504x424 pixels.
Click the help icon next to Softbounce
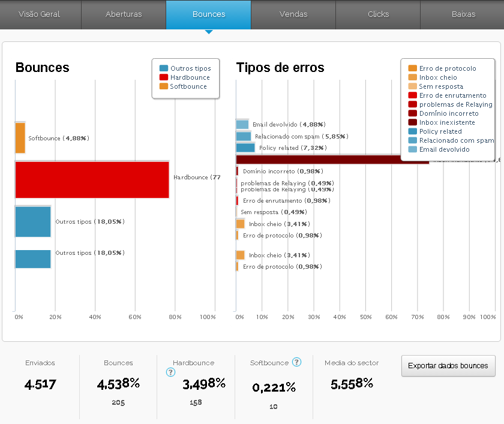[296, 362]
